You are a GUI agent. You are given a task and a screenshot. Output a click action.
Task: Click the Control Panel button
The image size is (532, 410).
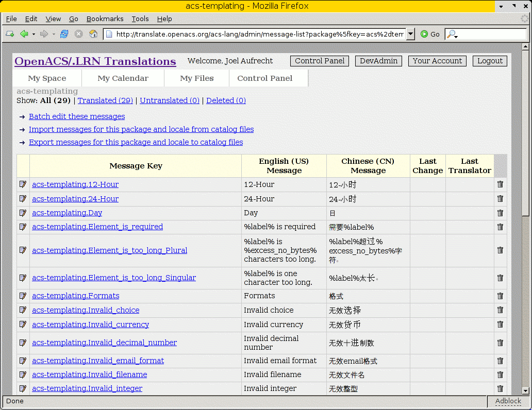pyautogui.click(x=320, y=61)
